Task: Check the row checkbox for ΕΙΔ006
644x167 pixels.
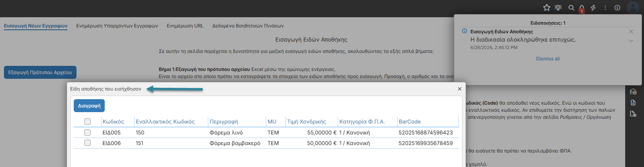Action: click(x=87, y=143)
